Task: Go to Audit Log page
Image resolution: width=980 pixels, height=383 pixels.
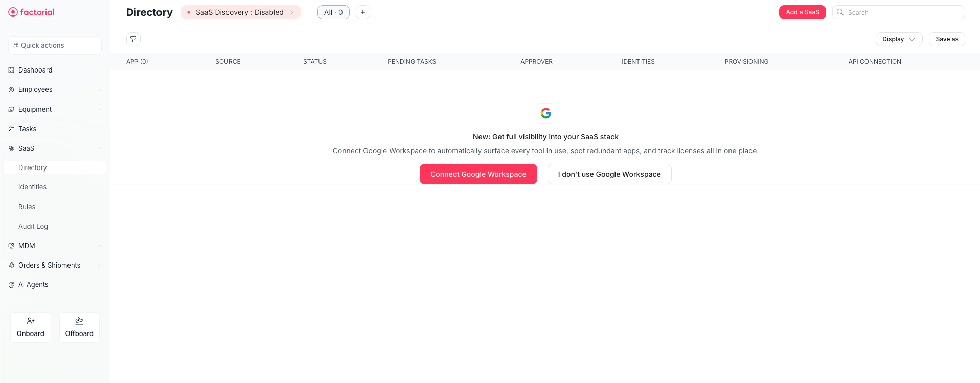Action: click(33, 227)
